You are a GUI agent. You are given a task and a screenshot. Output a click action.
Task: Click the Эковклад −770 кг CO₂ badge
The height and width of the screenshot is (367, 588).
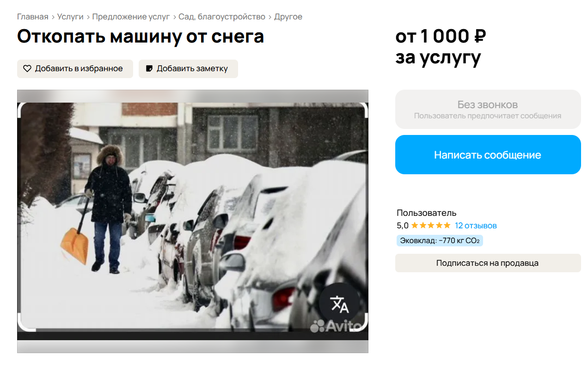tap(440, 241)
